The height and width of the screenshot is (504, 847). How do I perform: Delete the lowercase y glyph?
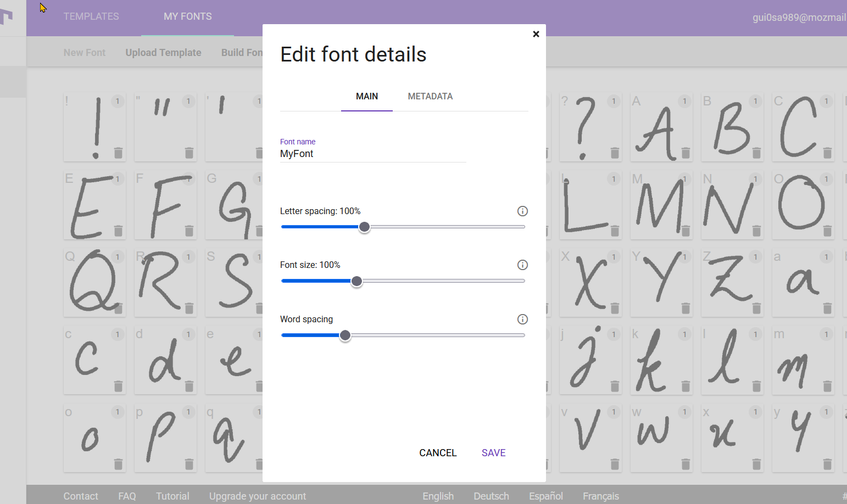click(827, 464)
